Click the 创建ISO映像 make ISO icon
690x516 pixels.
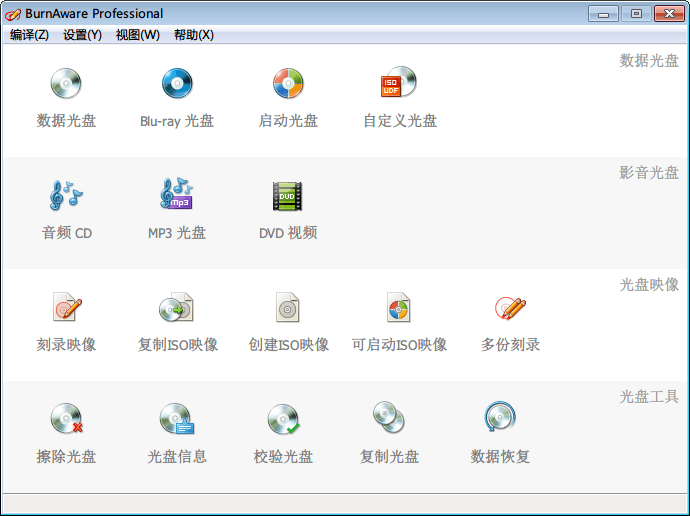click(288, 307)
